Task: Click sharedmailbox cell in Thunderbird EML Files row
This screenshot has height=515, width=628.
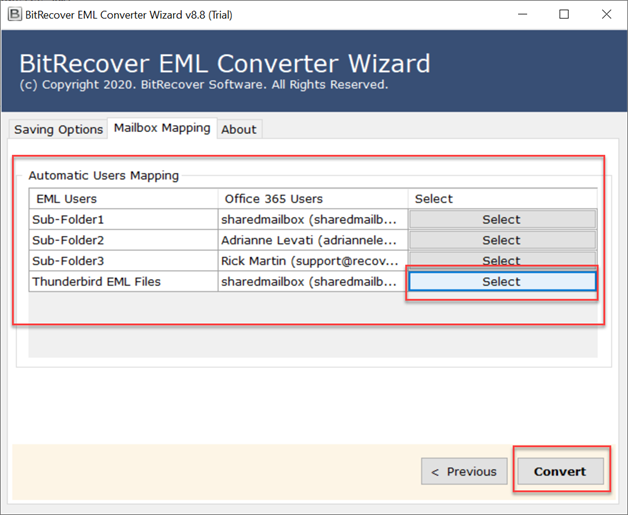Action: pyautogui.click(x=313, y=282)
